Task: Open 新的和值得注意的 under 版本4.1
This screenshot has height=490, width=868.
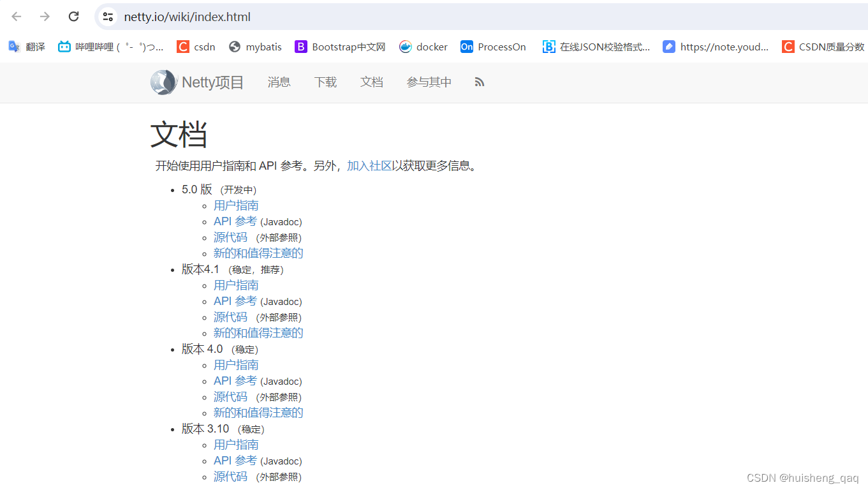Action: coord(258,333)
